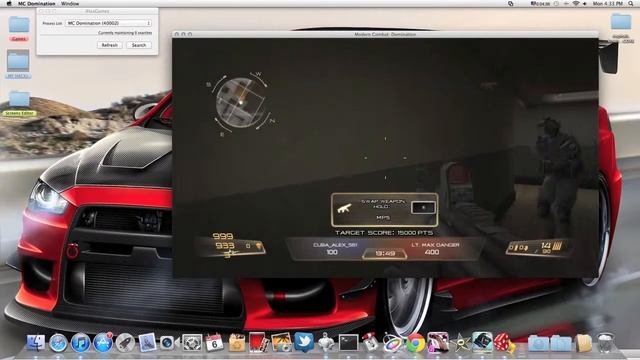
Task: Click the Refresh button in iHaxGamez
Action: 109,45
